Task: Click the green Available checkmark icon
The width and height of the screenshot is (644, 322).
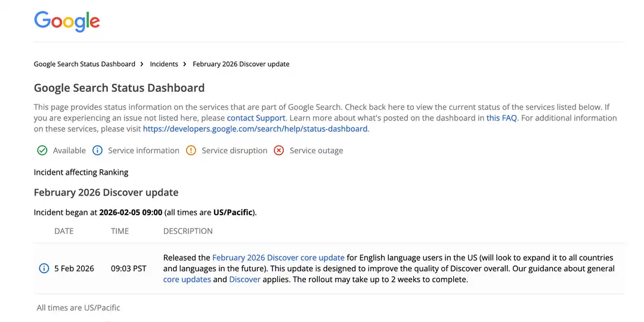Action: [42, 150]
